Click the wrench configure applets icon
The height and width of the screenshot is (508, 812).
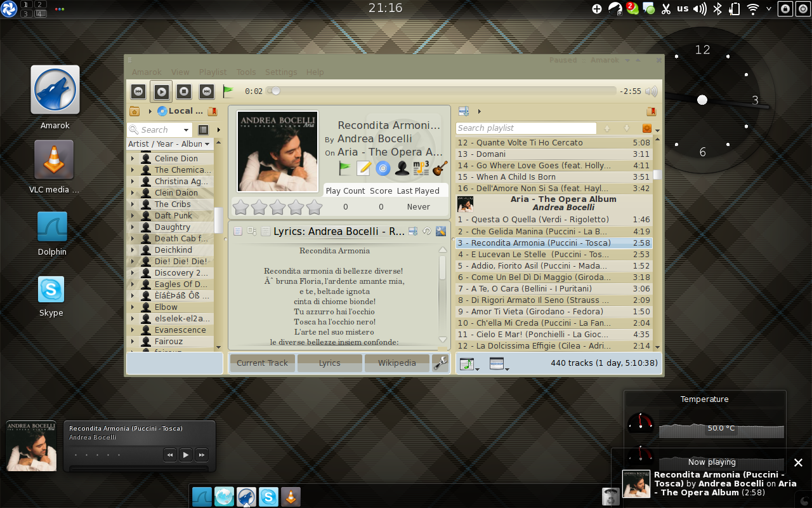point(440,363)
